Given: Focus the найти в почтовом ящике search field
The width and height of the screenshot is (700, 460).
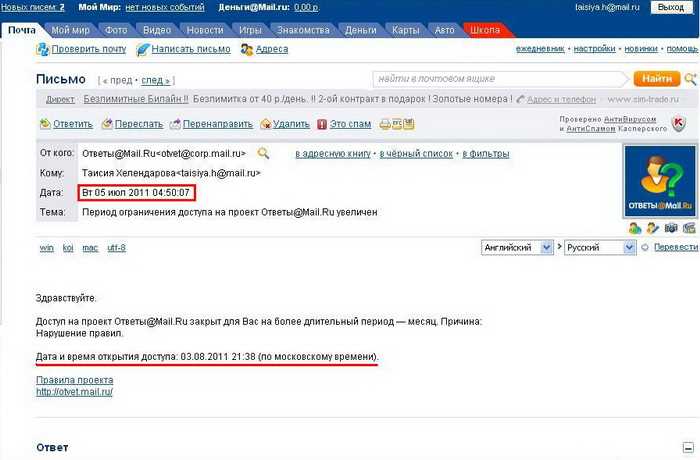Looking at the screenshot, I should coord(499,79).
